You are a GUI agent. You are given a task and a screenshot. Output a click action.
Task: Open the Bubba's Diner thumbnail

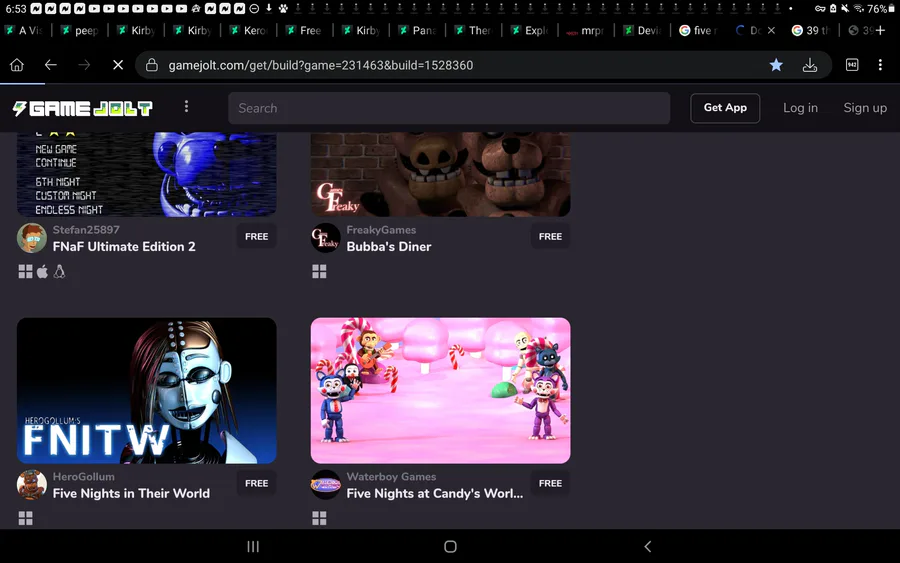pyautogui.click(x=440, y=174)
